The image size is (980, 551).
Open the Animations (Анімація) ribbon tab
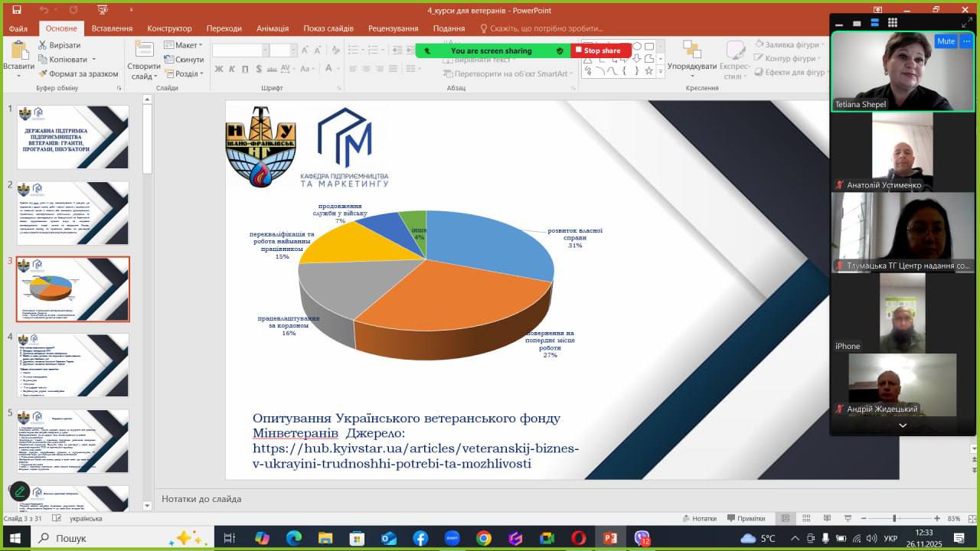(x=273, y=28)
